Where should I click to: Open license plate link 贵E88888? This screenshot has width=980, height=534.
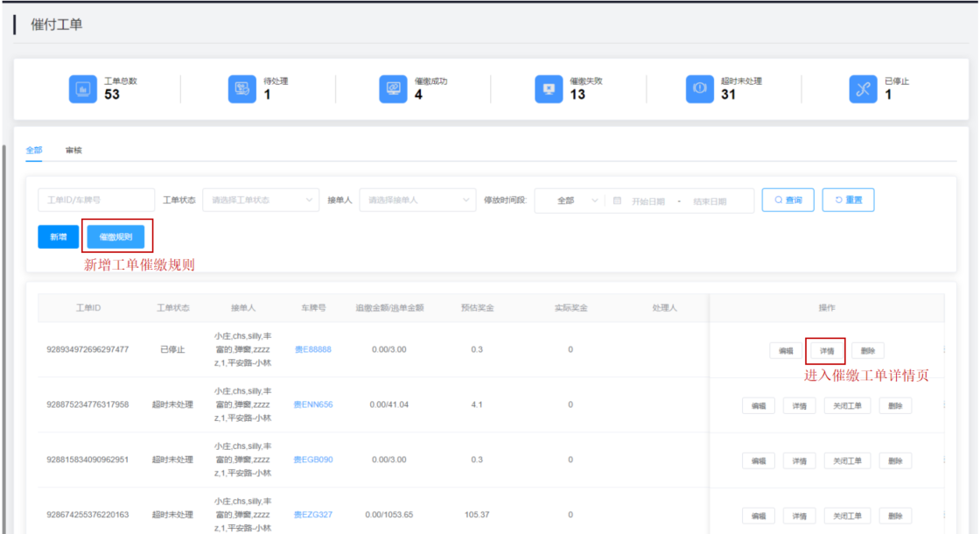312,349
